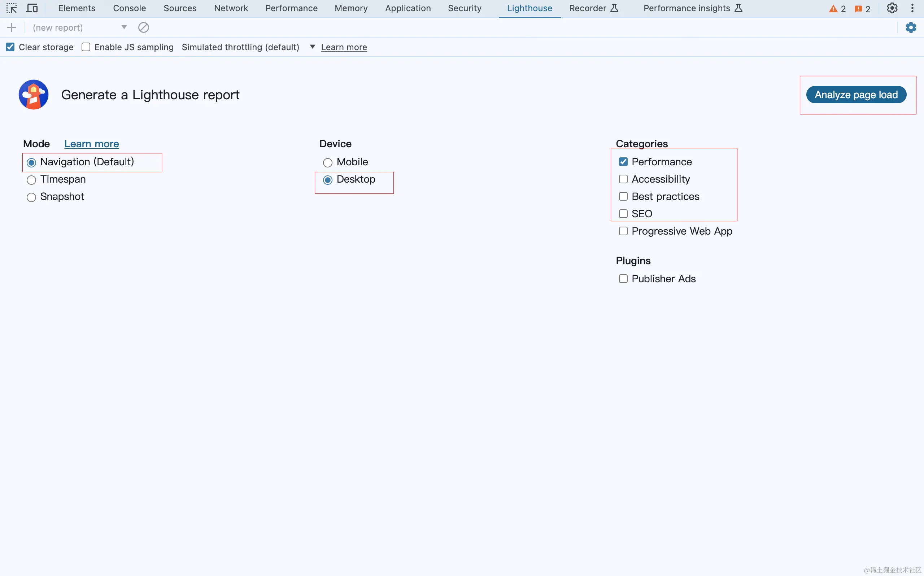Click the add new report plus icon

coord(12,27)
